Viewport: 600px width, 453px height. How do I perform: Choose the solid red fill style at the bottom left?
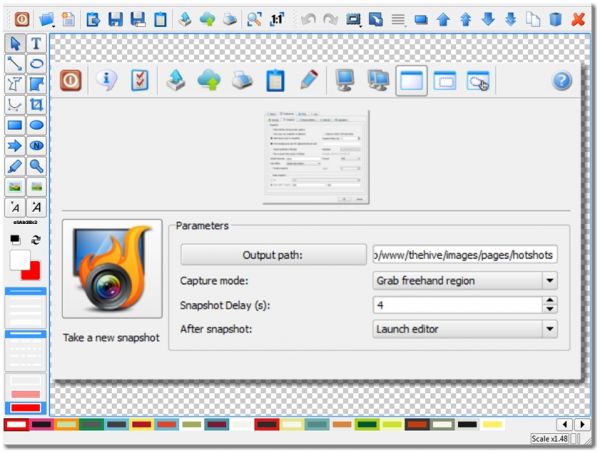[26, 408]
